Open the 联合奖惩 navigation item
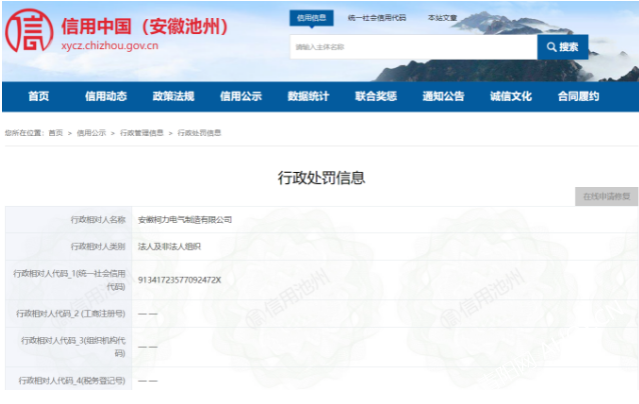639x404 pixels. click(x=376, y=96)
